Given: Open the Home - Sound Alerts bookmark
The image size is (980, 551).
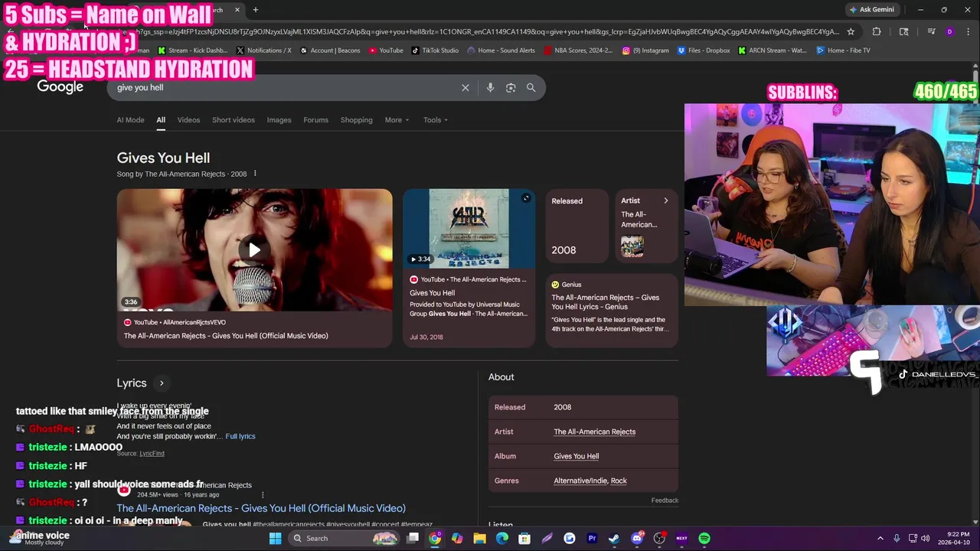Looking at the screenshot, I should 501,51.
